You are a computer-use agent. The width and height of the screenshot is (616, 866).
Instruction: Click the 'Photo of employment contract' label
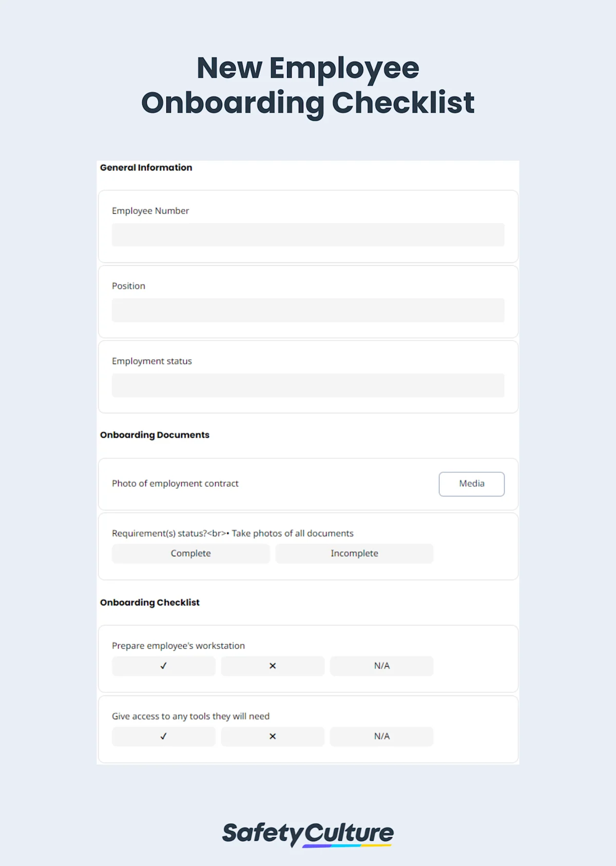pos(175,483)
